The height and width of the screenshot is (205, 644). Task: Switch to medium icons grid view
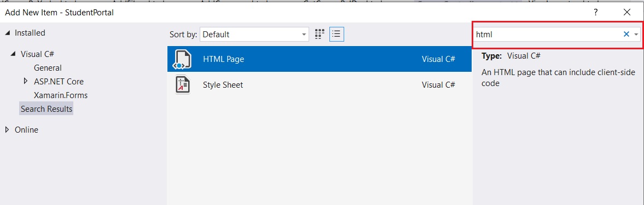coord(320,34)
